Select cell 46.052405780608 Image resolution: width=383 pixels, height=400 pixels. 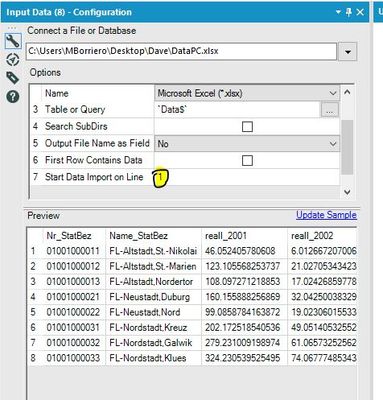[244, 251]
